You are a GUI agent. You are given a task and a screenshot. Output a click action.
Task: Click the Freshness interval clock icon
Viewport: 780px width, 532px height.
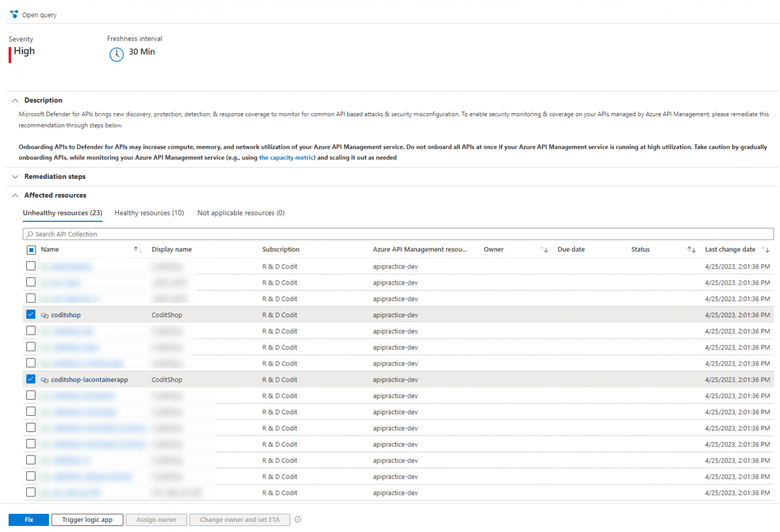point(117,54)
